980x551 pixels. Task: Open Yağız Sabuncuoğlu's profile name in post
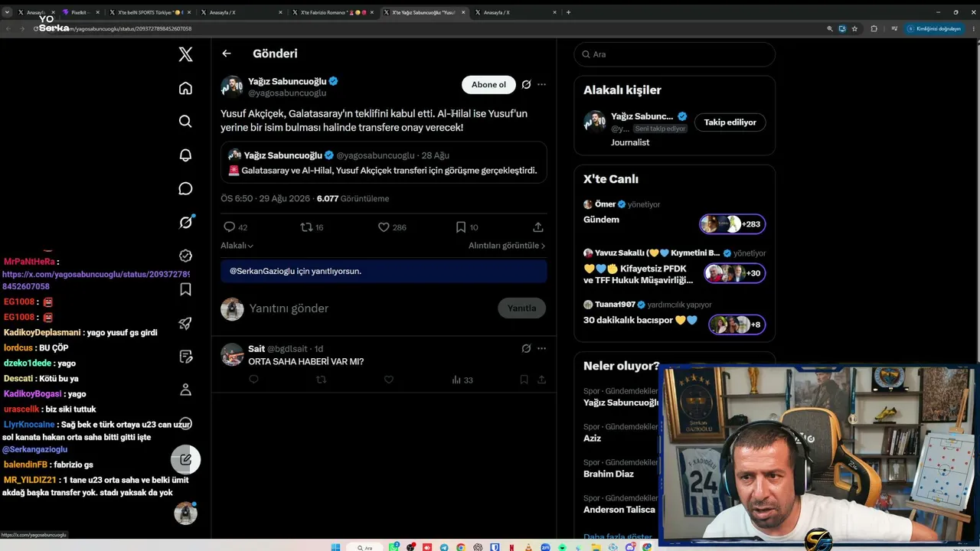coord(287,81)
